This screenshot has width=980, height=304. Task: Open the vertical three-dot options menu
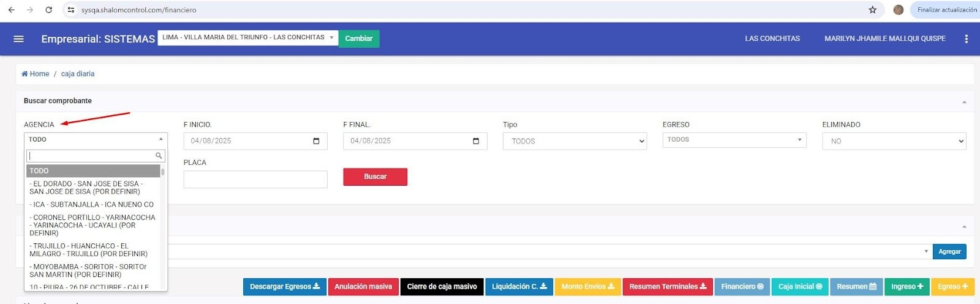pyautogui.click(x=966, y=39)
